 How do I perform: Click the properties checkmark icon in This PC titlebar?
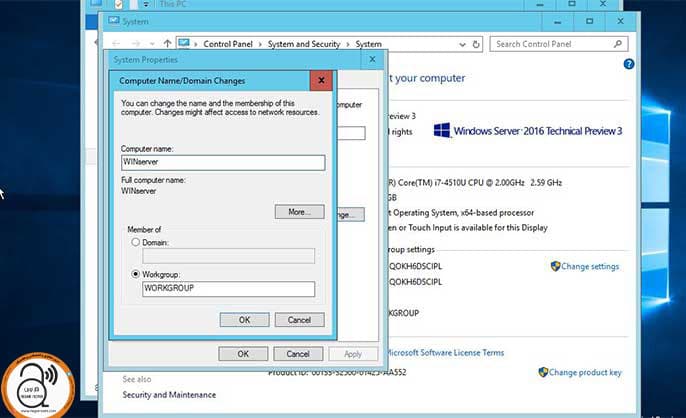point(118,4)
